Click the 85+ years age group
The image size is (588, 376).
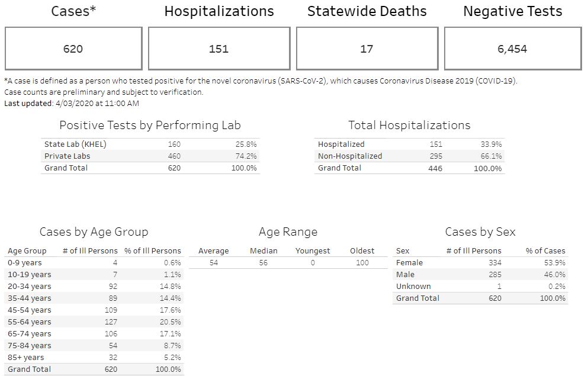click(25, 357)
